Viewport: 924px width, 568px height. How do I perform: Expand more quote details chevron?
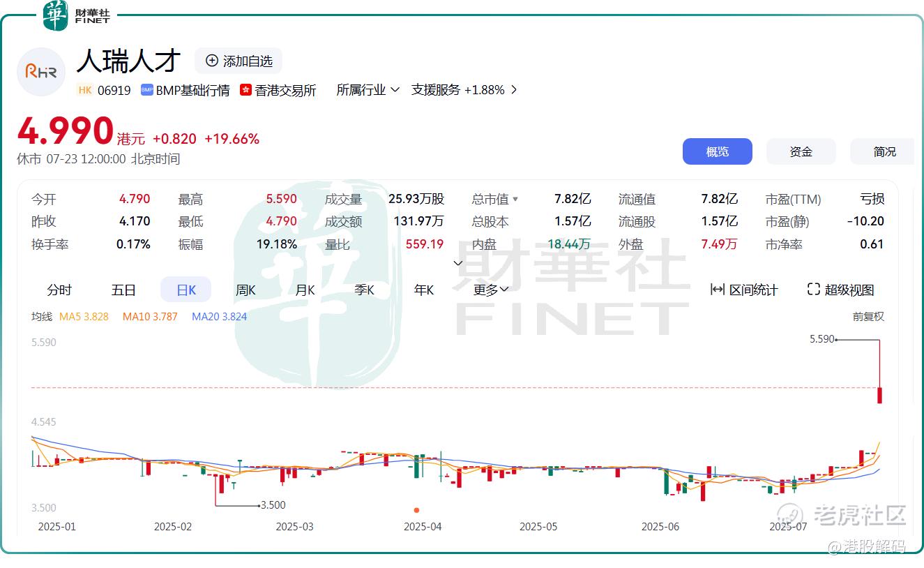[x=458, y=263]
